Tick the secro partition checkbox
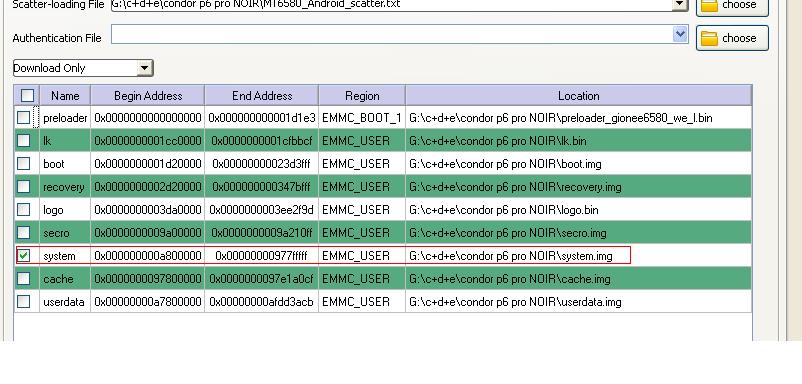 tap(24, 233)
